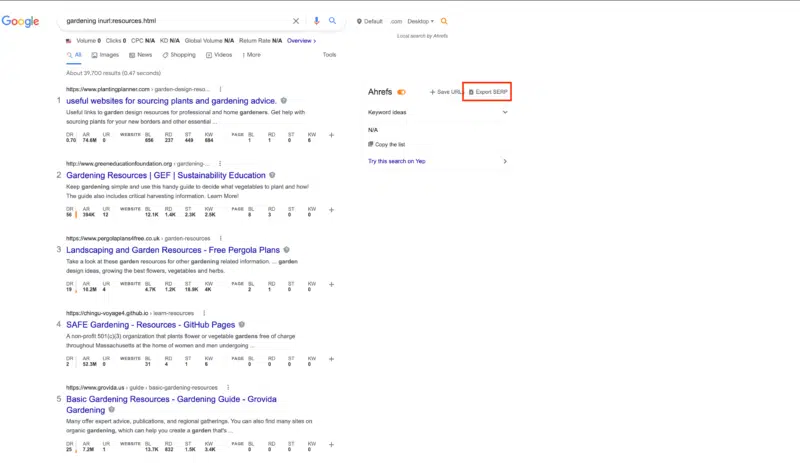Click plus icon on Grovida metrics row
Image resolution: width=800 pixels, height=463 pixels.
(x=331, y=445)
